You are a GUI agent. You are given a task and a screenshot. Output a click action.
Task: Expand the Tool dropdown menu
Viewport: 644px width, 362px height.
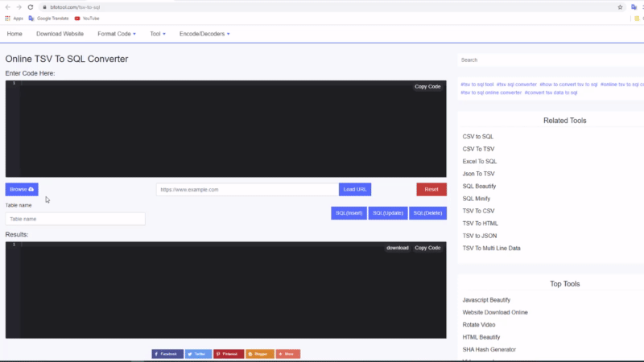pos(158,34)
